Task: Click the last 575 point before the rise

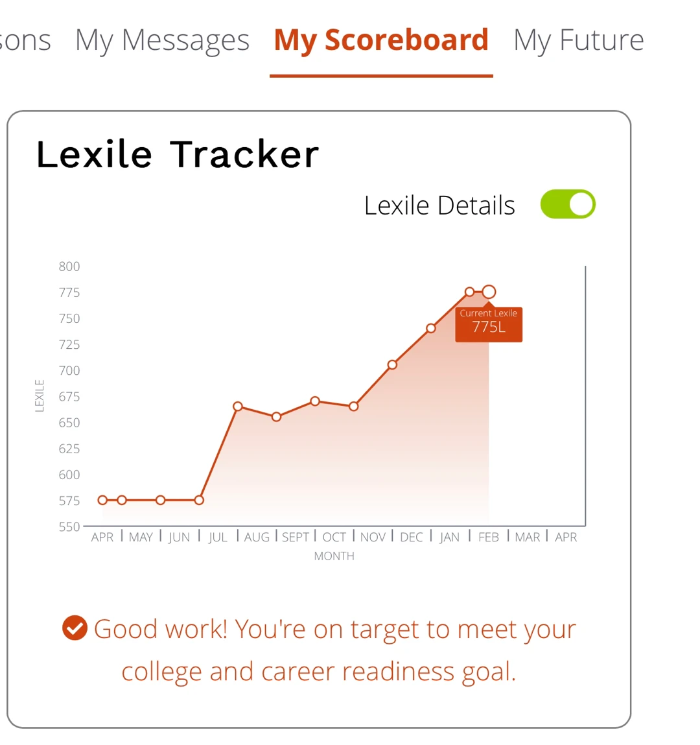Action: pos(200,500)
